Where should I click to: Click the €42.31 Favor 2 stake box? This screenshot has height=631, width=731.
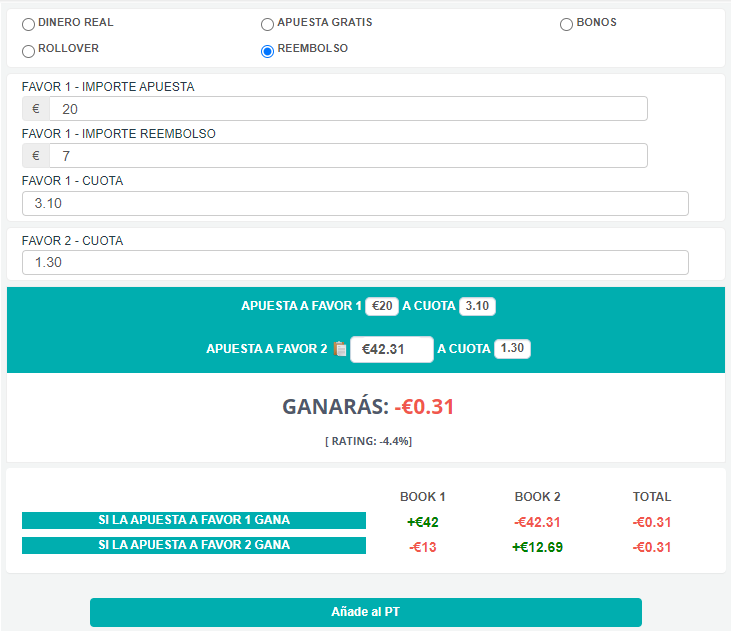pos(392,349)
